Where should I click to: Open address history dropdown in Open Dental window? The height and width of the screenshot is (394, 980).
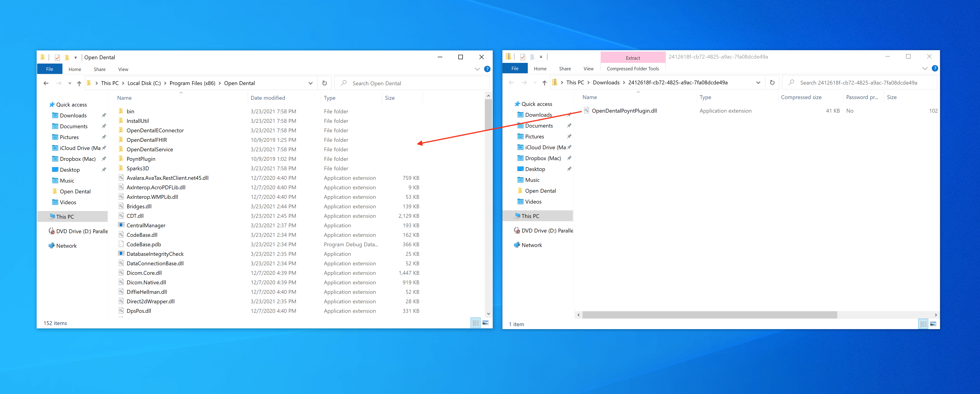(x=310, y=83)
